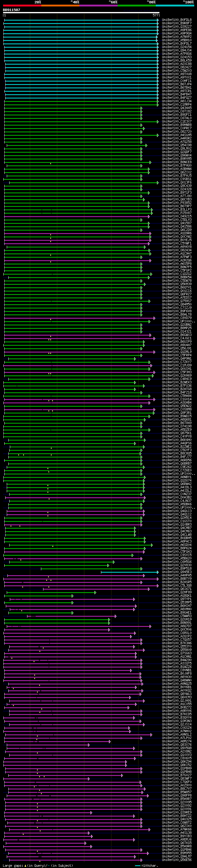Select the UniRef100_A9PE86 label
The height and width of the screenshot is (868, 197).
click(x=176, y=30)
